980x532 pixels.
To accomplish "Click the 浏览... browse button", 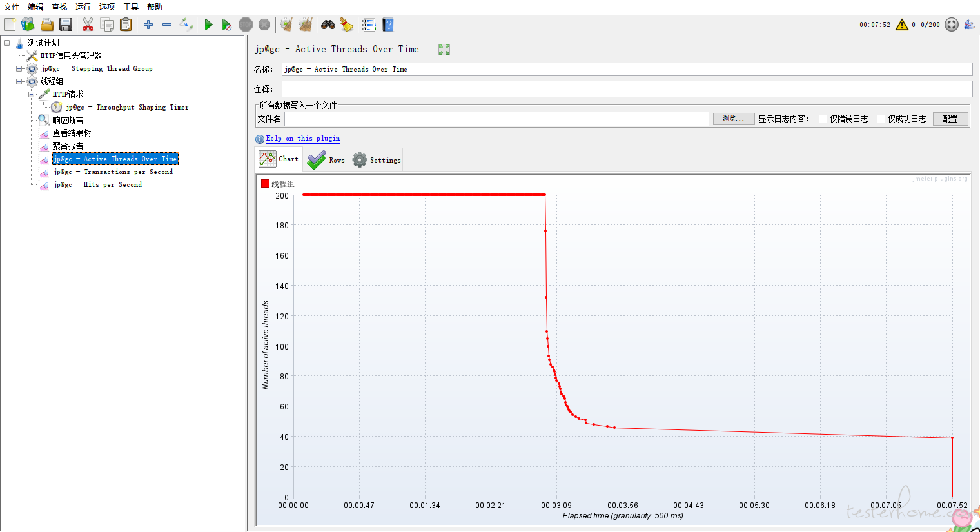I will pyautogui.click(x=734, y=119).
